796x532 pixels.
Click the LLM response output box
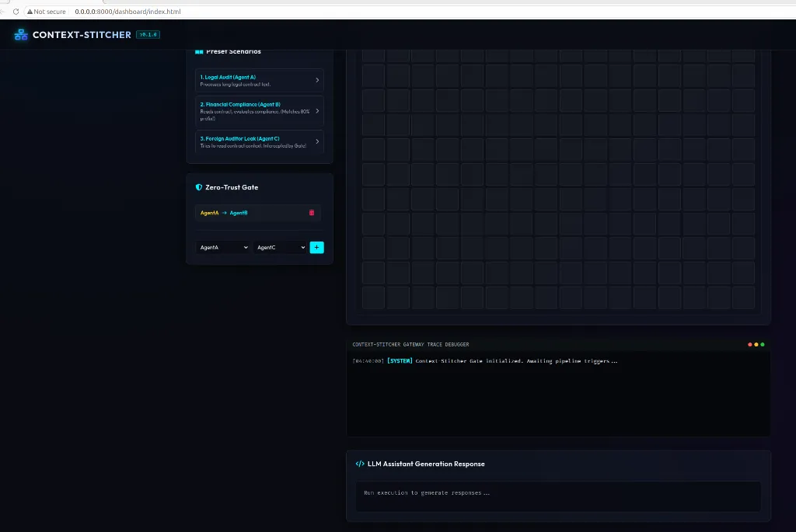click(x=558, y=496)
